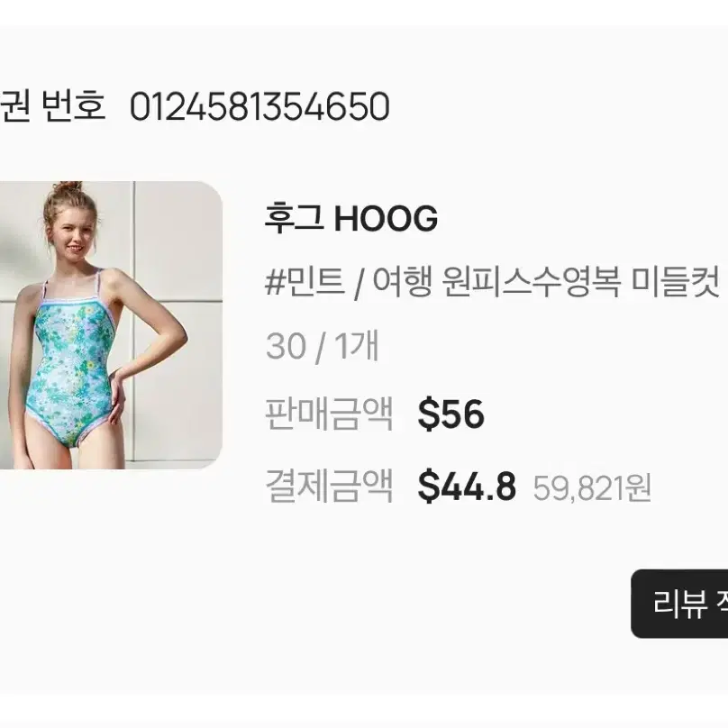Screen dimensions: 728x728
Task: Click the slash between 30 and 1개
Action: pos(321,347)
